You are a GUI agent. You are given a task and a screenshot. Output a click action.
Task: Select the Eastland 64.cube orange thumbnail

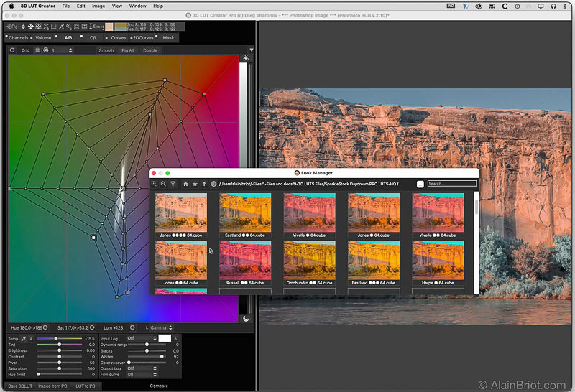(x=245, y=213)
